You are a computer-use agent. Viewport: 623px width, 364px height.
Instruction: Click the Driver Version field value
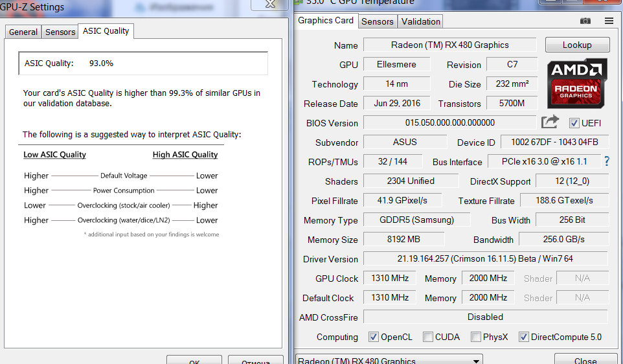pyautogui.click(x=485, y=258)
